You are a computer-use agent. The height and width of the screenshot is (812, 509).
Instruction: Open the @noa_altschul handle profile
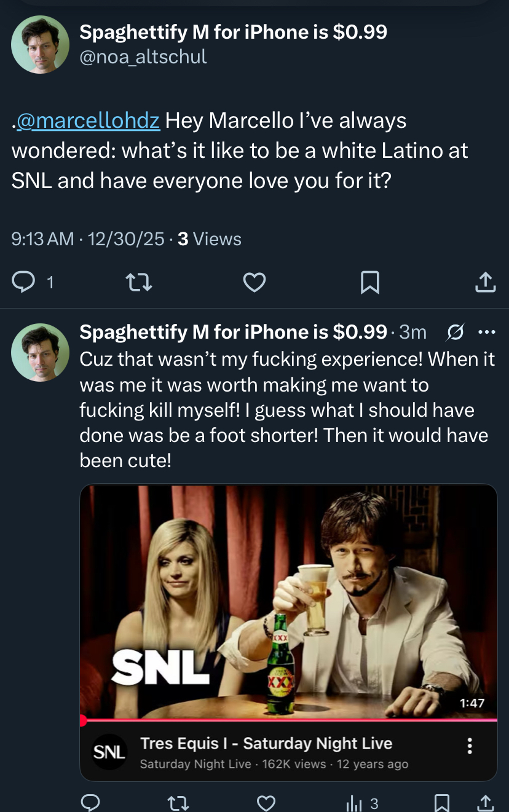pos(143,57)
